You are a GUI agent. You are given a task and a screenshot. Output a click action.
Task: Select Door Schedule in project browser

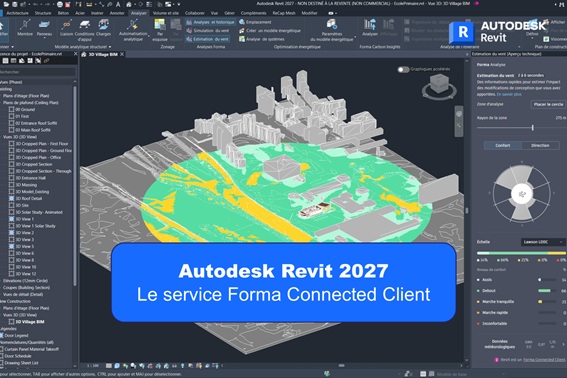click(x=18, y=356)
